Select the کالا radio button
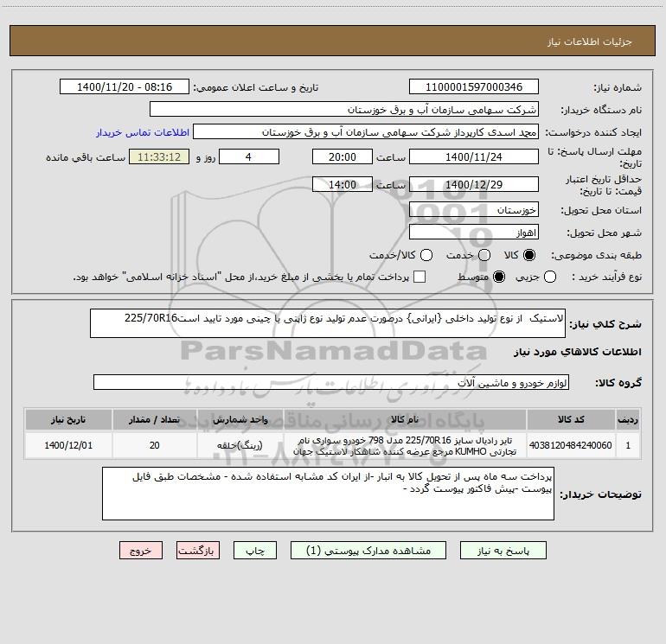 (529, 255)
